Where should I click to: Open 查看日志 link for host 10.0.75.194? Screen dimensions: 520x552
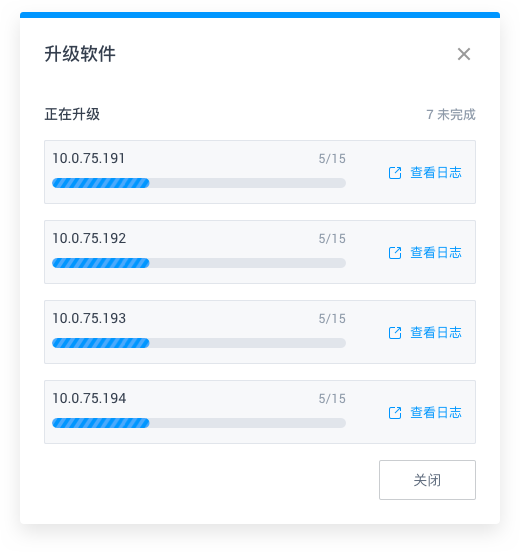click(436, 413)
